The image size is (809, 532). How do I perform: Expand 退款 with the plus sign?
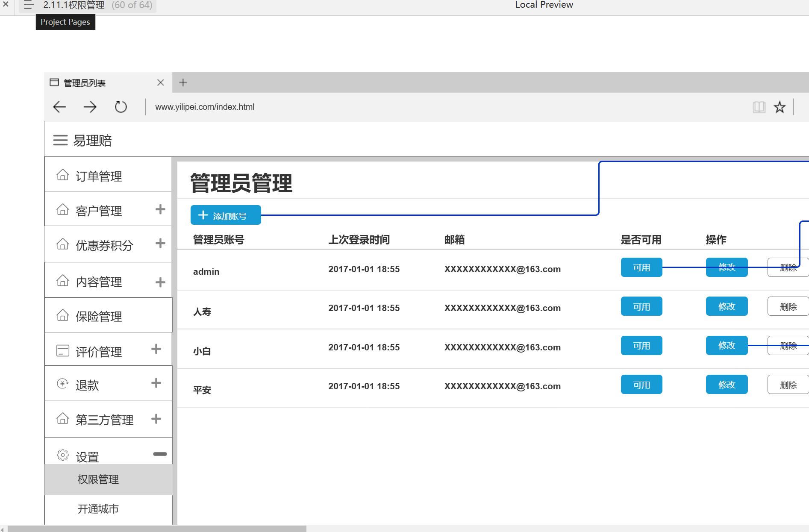(156, 382)
